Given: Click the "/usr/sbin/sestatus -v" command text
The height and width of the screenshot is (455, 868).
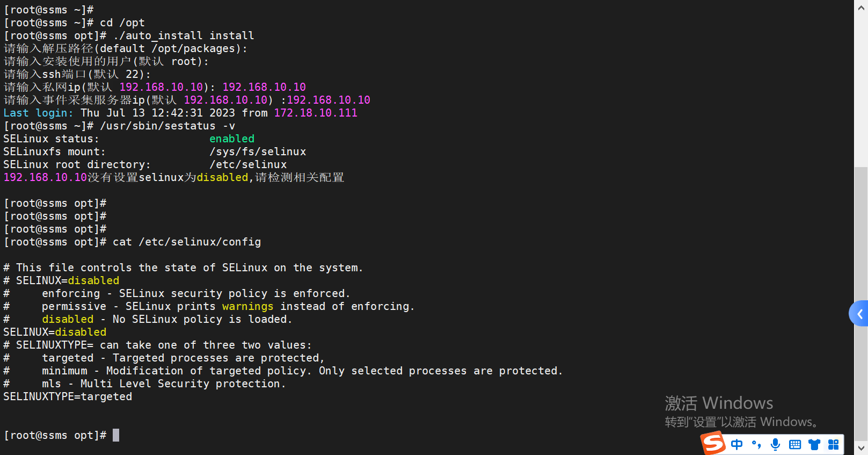Looking at the screenshot, I should pyautogui.click(x=167, y=126).
